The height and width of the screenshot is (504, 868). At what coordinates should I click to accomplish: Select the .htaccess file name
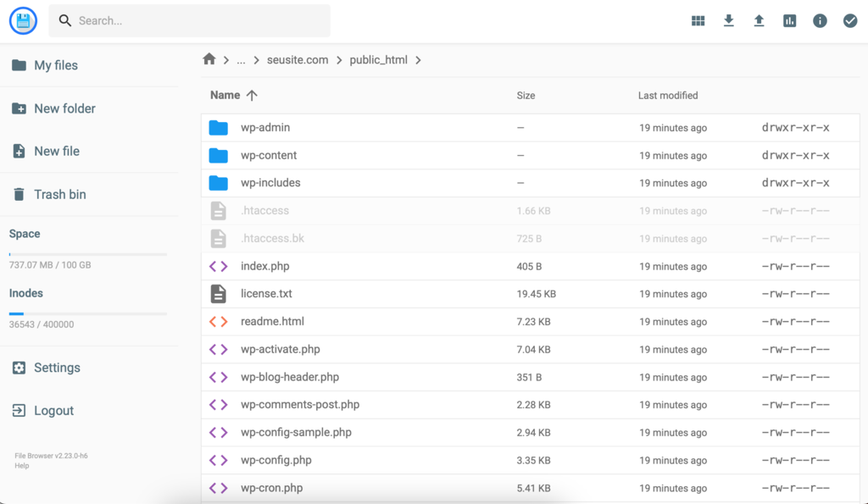pyautogui.click(x=264, y=210)
